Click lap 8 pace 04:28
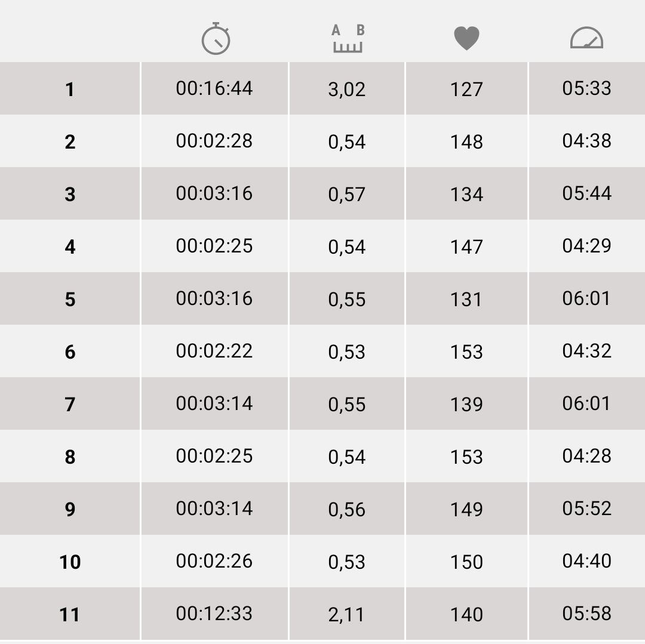 click(x=586, y=456)
